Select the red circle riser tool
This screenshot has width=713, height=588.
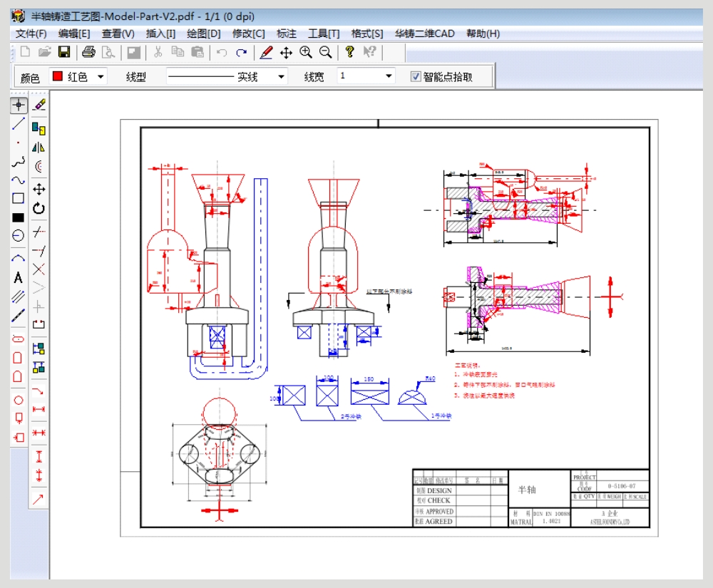(x=19, y=401)
